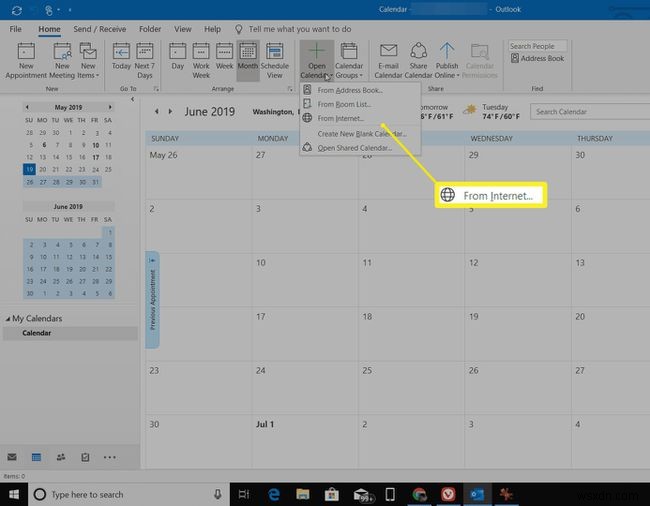
Task: Open Task View on taskbar
Action: pos(244,494)
